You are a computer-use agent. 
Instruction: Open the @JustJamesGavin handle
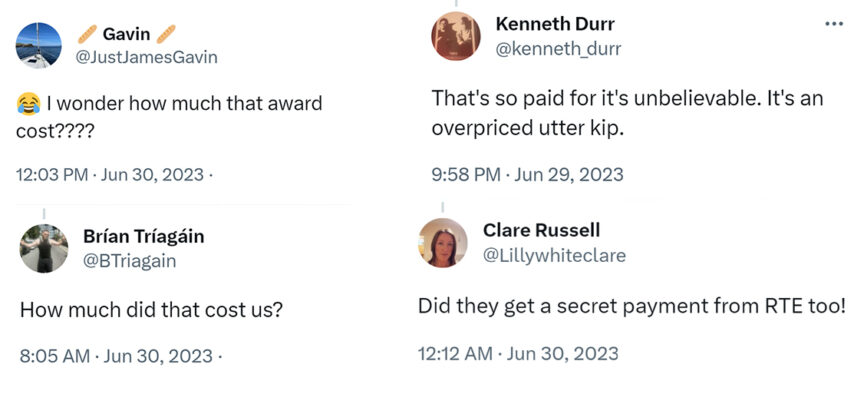click(x=146, y=57)
